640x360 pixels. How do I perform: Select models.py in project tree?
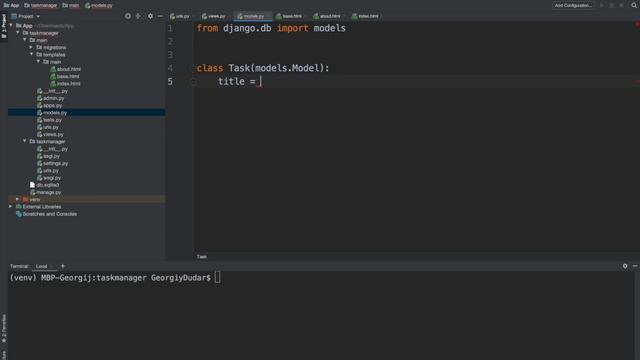pos(55,113)
